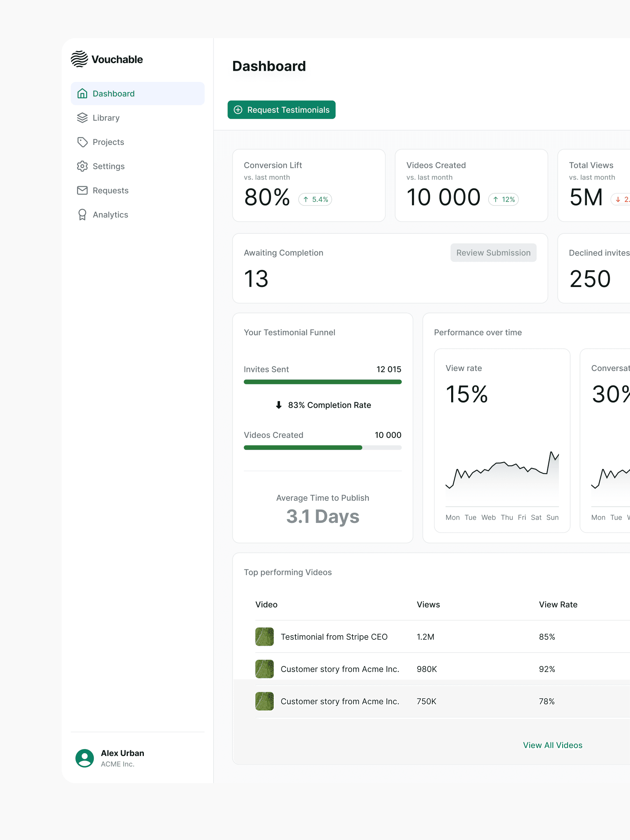Go to the Projects section
Image resolution: width=630 pixels, height=840 pixels.
(x=138, y=142)
